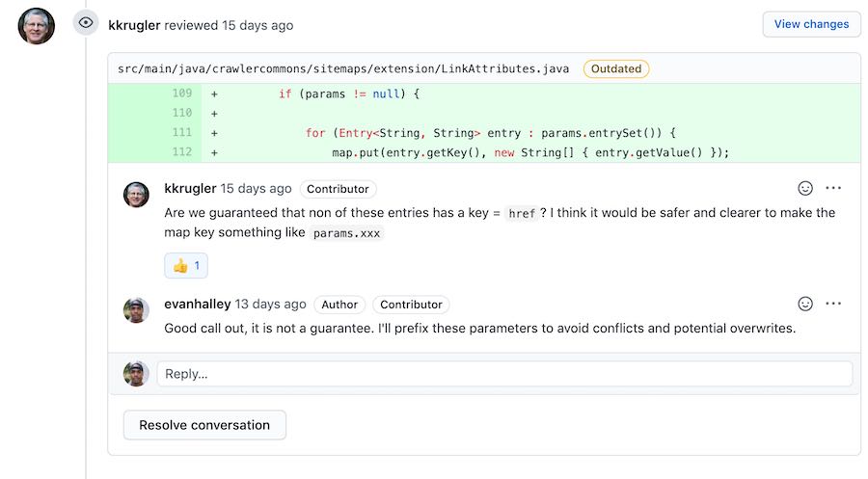Viewport: 868px width, 479px height.
Task: Open three-dot options on evanhalley's comment
Action: [833, 304]
